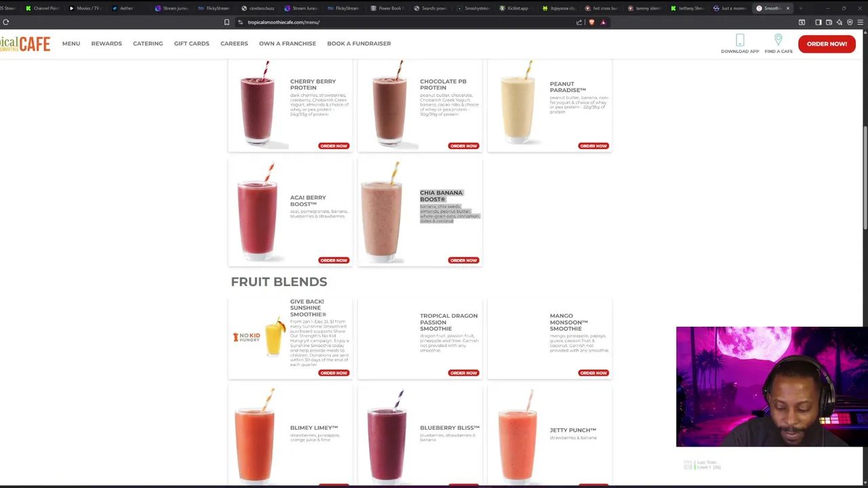Click the MANGO MONSOON SMOOTHIE title
Viewport: 868px width, 488px height.
coord(569,322)
